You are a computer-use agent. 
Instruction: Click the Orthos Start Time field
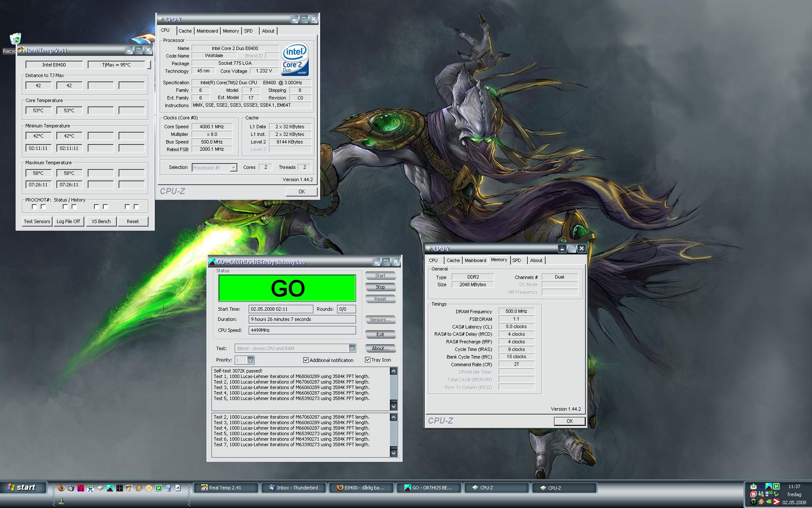coord(281,309)
